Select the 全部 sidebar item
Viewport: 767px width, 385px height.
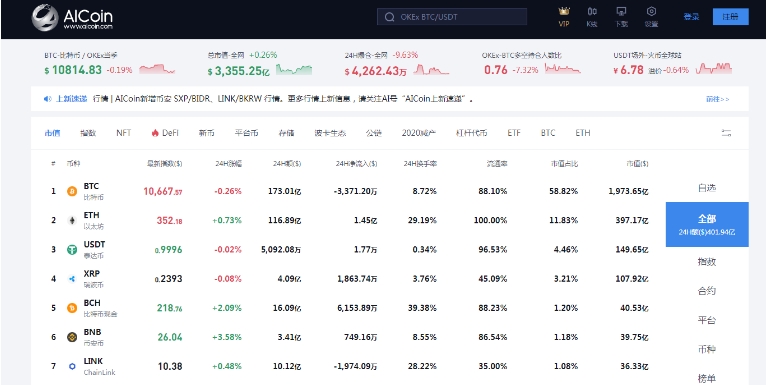(707, 224)
